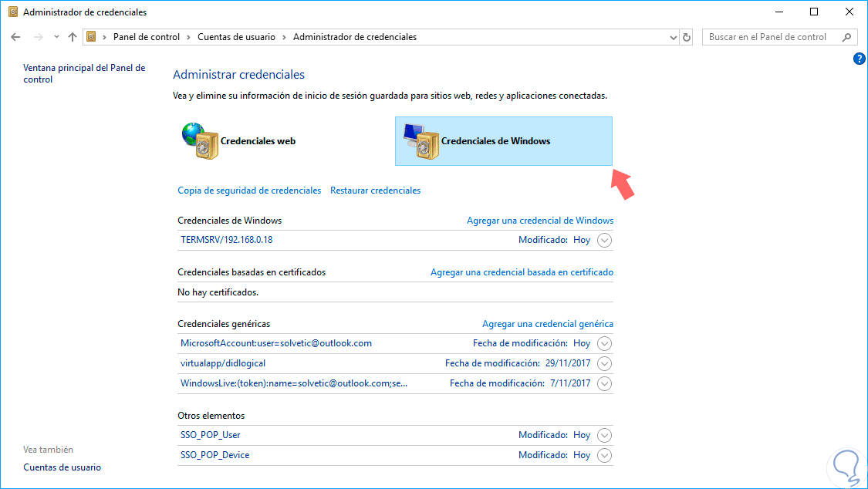Open the recent locations dropdown arrow

(x=56, y=37)
